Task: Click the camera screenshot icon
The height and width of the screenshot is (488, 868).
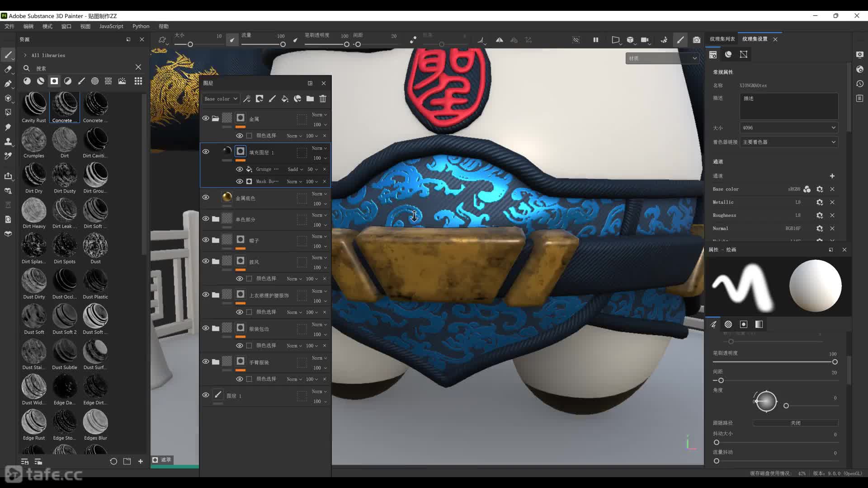Action: [x=696, y=40]
